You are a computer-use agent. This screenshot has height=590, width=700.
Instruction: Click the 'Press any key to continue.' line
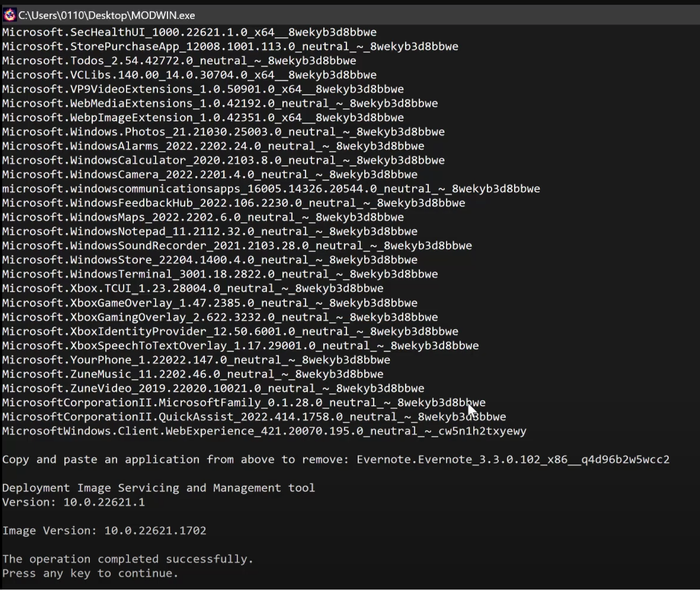[x=90, y=574]
